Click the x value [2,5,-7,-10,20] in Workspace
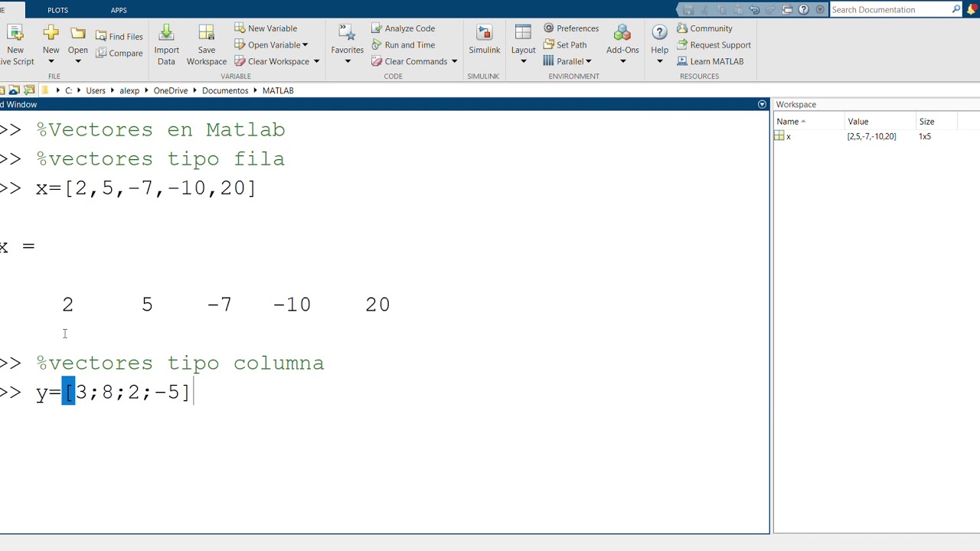 [x=871, y=136]
